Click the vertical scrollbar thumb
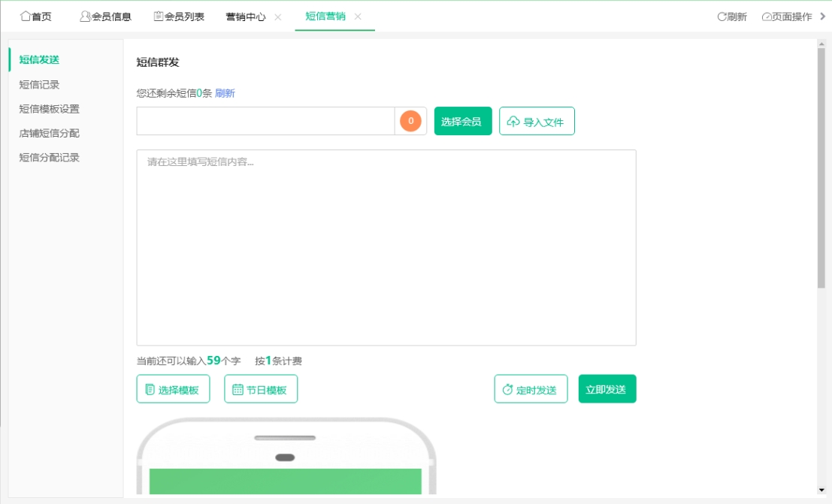The width and height of the screenshot is (832, 504). (x=821, y=168)
